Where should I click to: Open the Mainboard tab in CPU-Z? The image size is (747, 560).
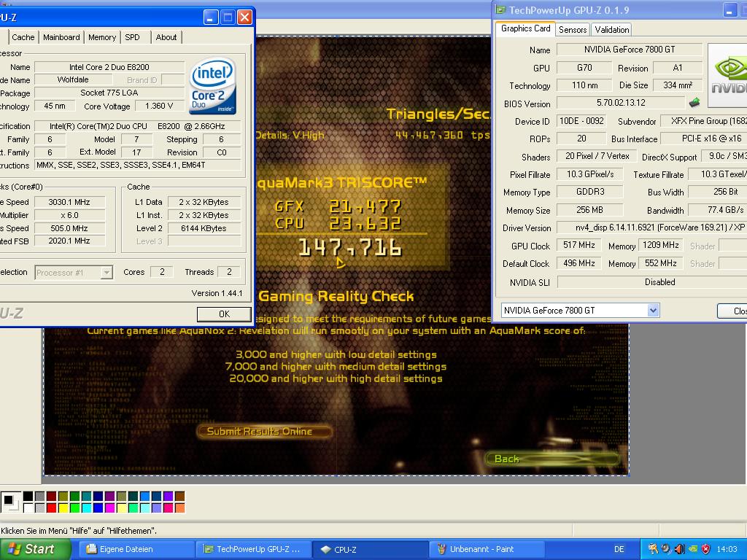pos(61,37)
